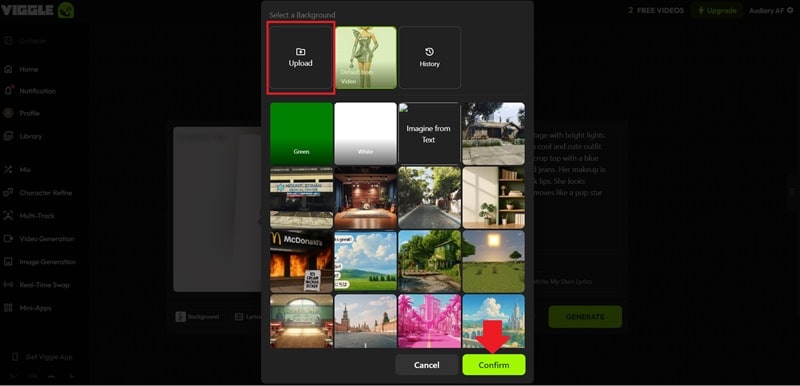Select the cartoon blue sky meadow background
This screenshot has width=800, height=386.
coord(365,261)
